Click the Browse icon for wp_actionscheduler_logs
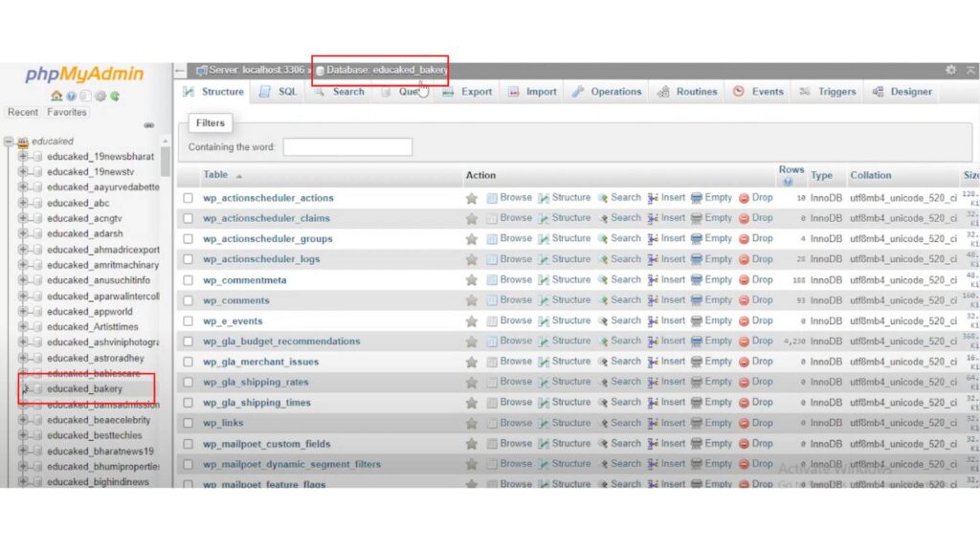 coord(492,260)
